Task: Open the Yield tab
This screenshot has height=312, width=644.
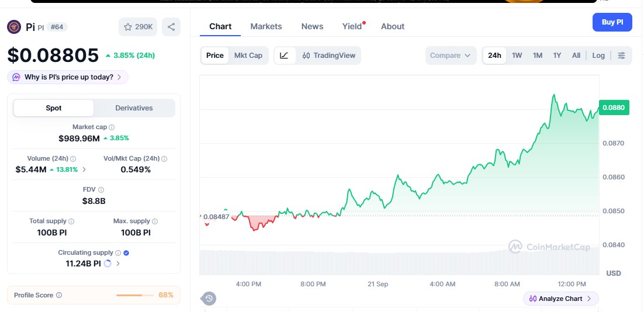Action: pos(352,26)
